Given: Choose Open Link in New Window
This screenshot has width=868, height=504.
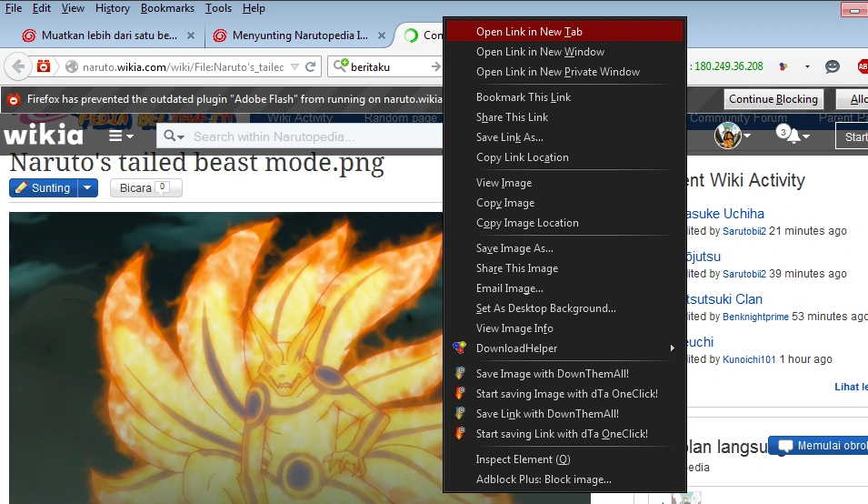Looking at the screenshot, I should (564, 52).
